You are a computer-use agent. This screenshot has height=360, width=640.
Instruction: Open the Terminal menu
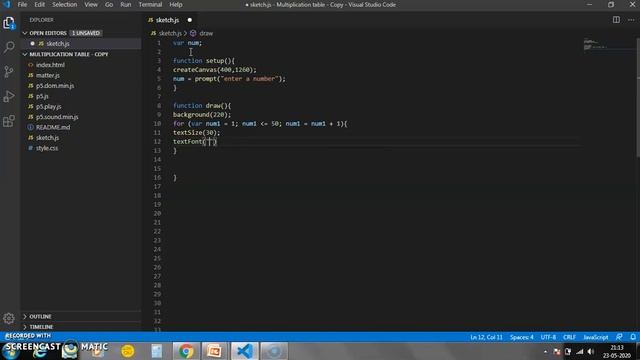point(150,4)
